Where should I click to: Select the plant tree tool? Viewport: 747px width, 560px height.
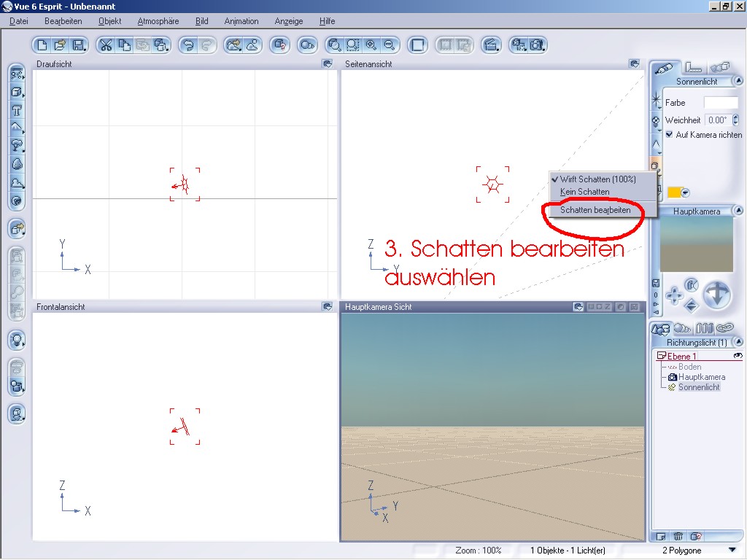[17, 145]
